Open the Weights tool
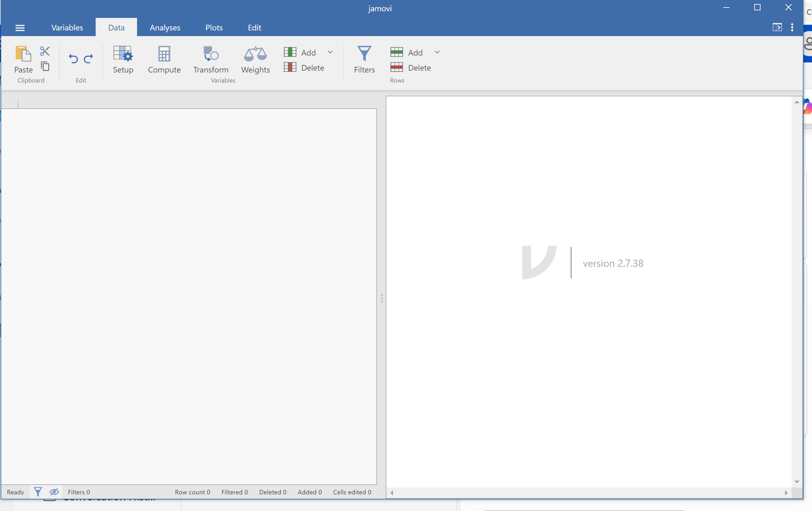The height and width of the screenshot is (511, 812). 255,60
